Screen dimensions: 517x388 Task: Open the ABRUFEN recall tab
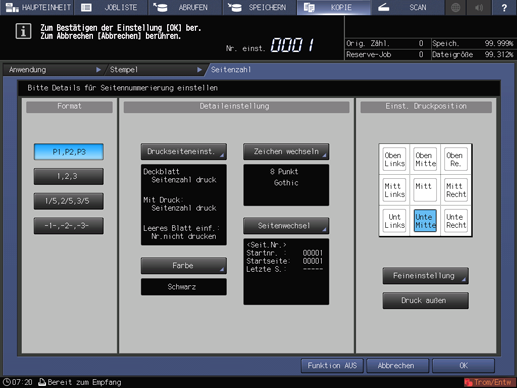coord(185,7)
